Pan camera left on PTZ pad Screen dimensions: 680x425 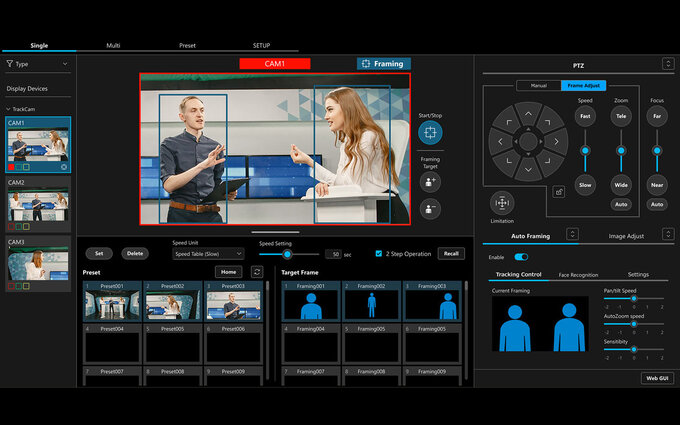point(500,141)
